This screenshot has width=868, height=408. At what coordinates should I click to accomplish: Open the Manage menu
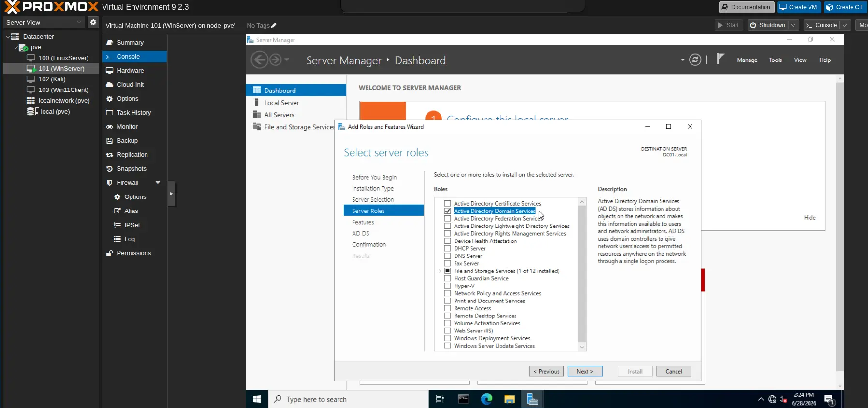click(x=747, y=60)
